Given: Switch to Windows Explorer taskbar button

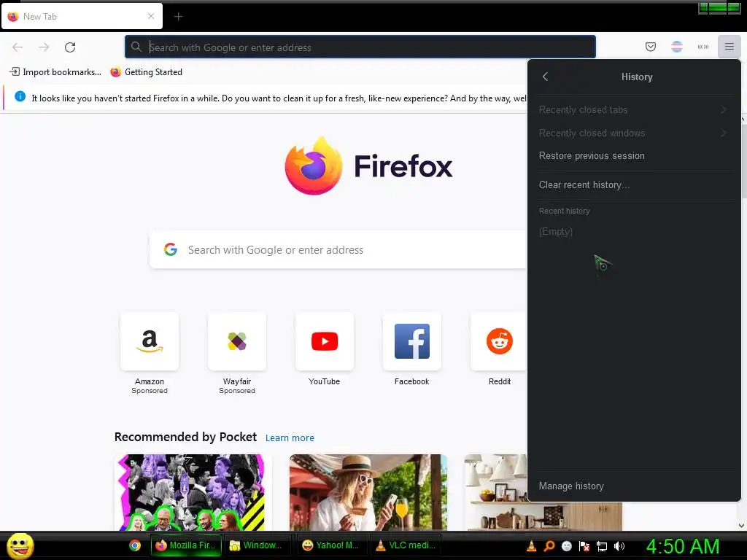Looking at the screenshot, I should (259, 545).
